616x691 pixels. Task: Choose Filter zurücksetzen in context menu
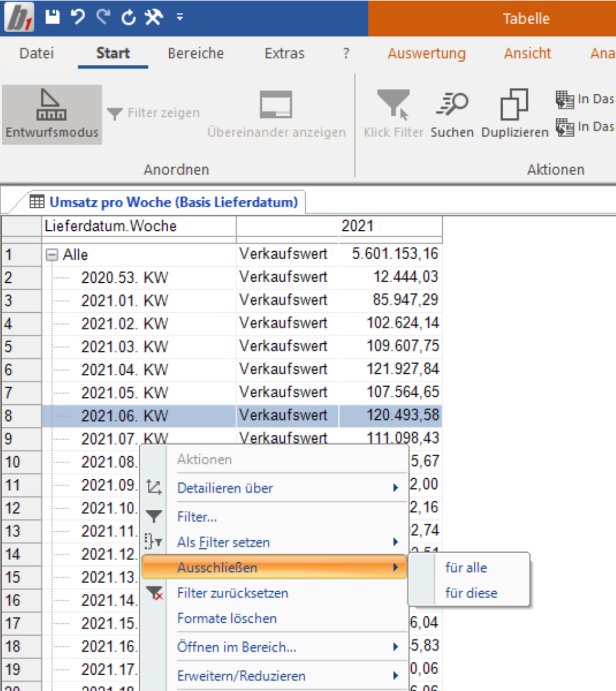(x=274, y=593)
